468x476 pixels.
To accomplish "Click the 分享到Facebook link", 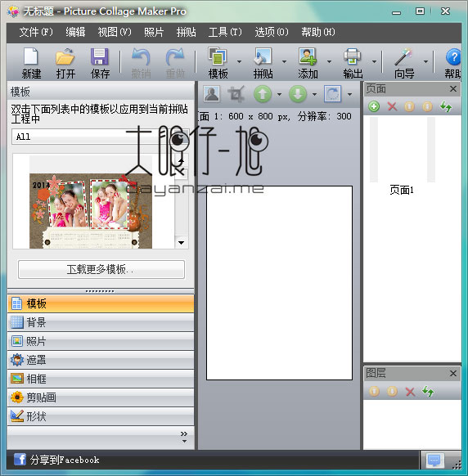I will pyautogui.click(x=65, y=460).
